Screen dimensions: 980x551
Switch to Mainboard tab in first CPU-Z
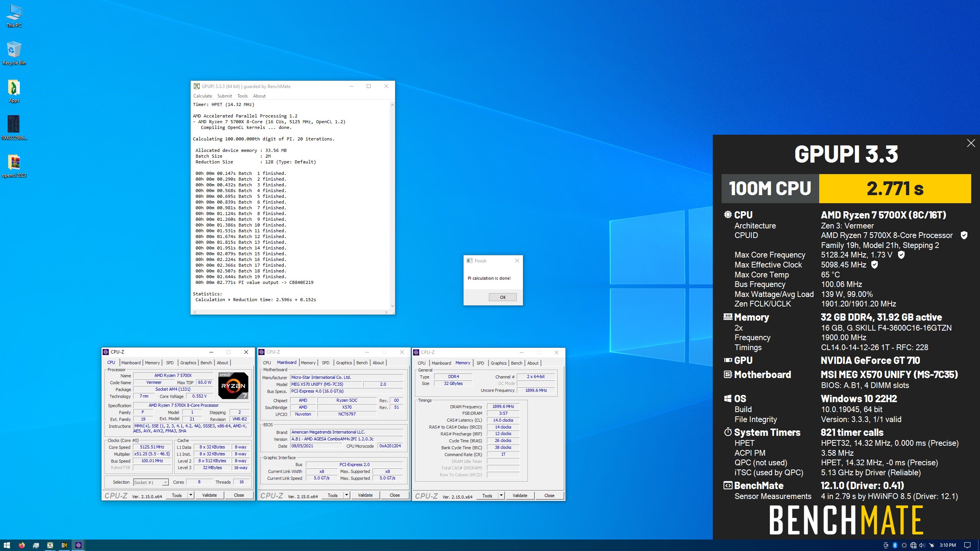(131, 363)
